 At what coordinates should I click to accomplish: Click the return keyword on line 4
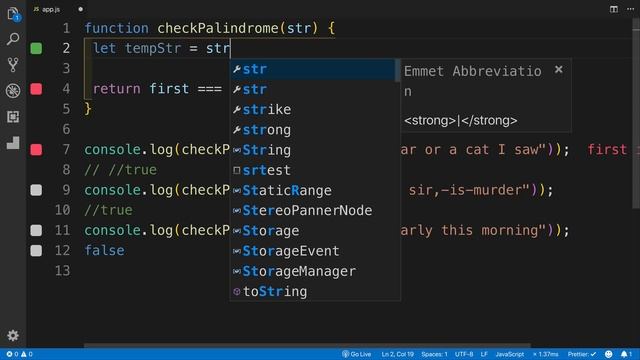pyautogui.click(x=116, y=89)
